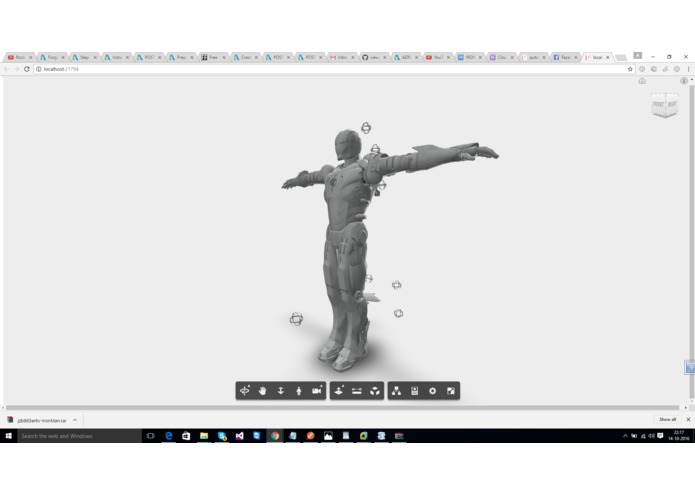Select the Orbit tool in viewer toolbar
Screen dimensions: 695x494
(x=245, y=391)
